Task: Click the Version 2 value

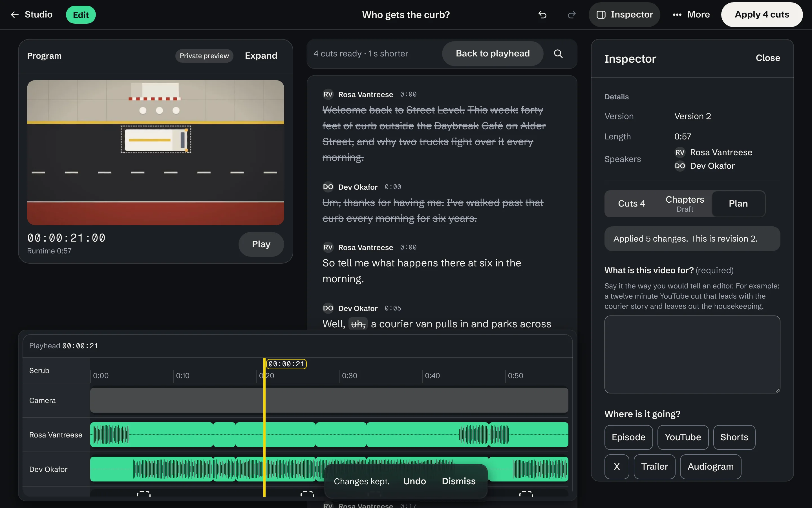Action: [692, 116]
